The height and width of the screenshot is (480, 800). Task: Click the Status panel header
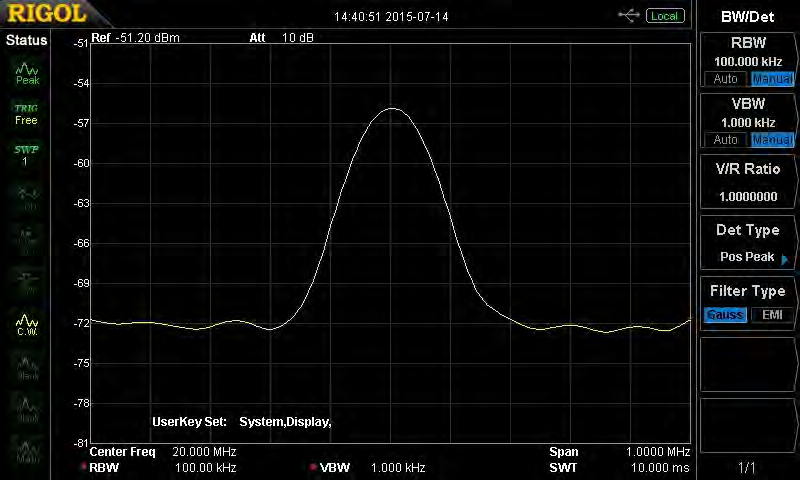(x=26, y=40)
